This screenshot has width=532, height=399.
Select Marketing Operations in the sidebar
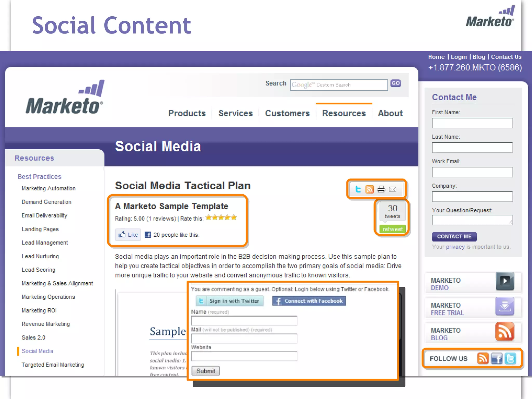(48, 297)
